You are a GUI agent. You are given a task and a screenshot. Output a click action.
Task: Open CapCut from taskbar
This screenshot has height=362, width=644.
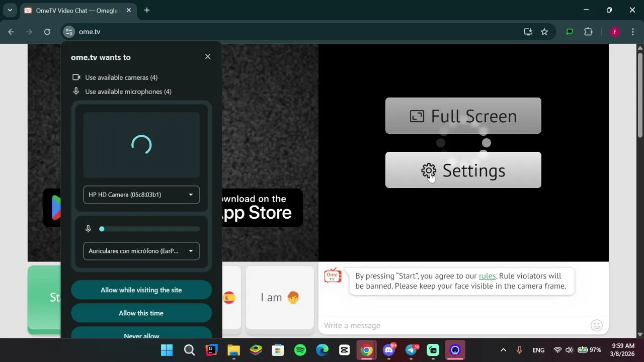(x=345, y=350)
